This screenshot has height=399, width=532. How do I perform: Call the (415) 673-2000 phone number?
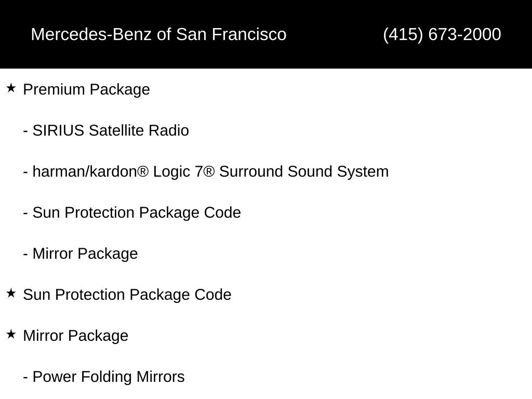click(x=442, y=35)
